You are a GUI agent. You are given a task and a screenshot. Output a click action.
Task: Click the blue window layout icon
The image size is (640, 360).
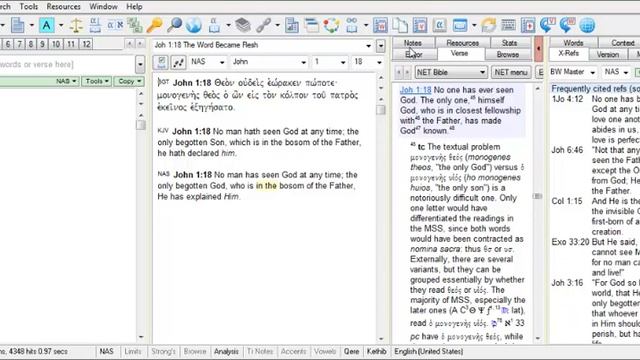coord(460,25)
